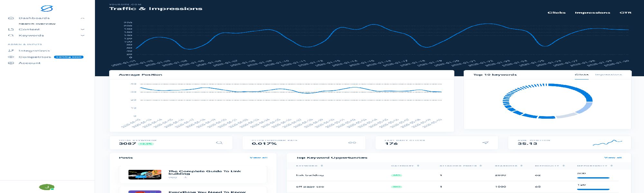Open the Complete Guide To Link building thumbnail
This screenshot has width=644, height=193.
(145, 174)
